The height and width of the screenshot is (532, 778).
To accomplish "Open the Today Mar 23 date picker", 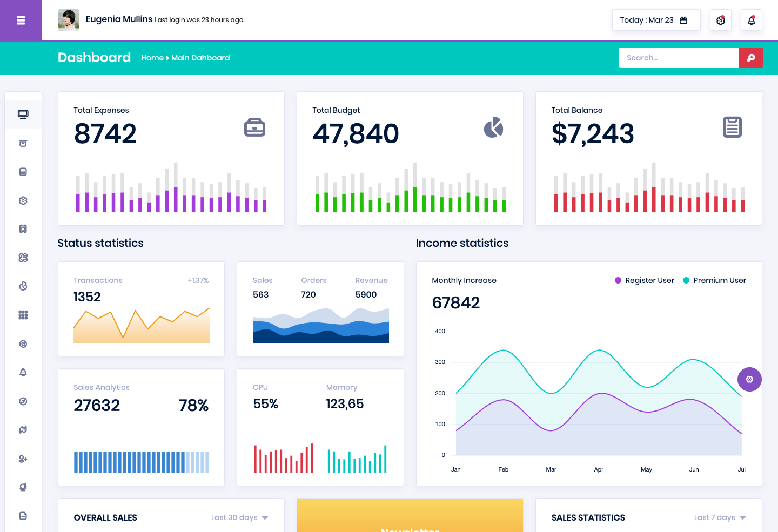I will 656,20.
